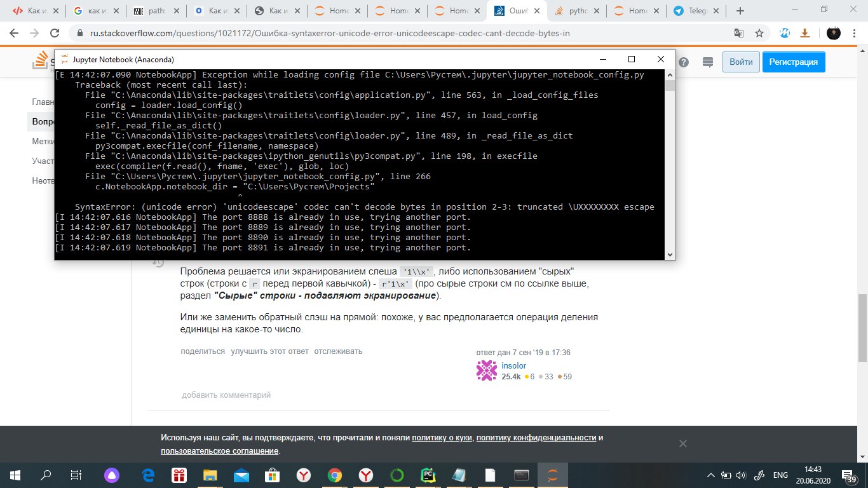This screenshot has height=488, width=868.
Task: Open Microsoft Edge from the taskbar
Action: click(x=148, y=475)
